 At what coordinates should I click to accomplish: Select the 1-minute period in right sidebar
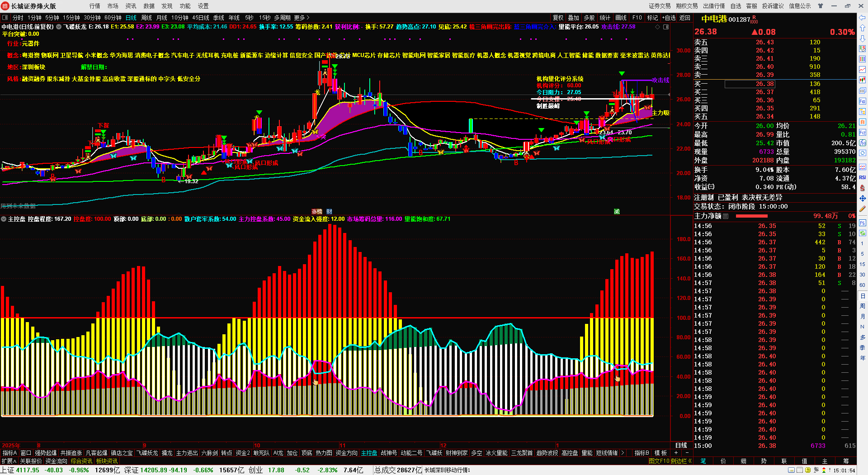(863, 243)
